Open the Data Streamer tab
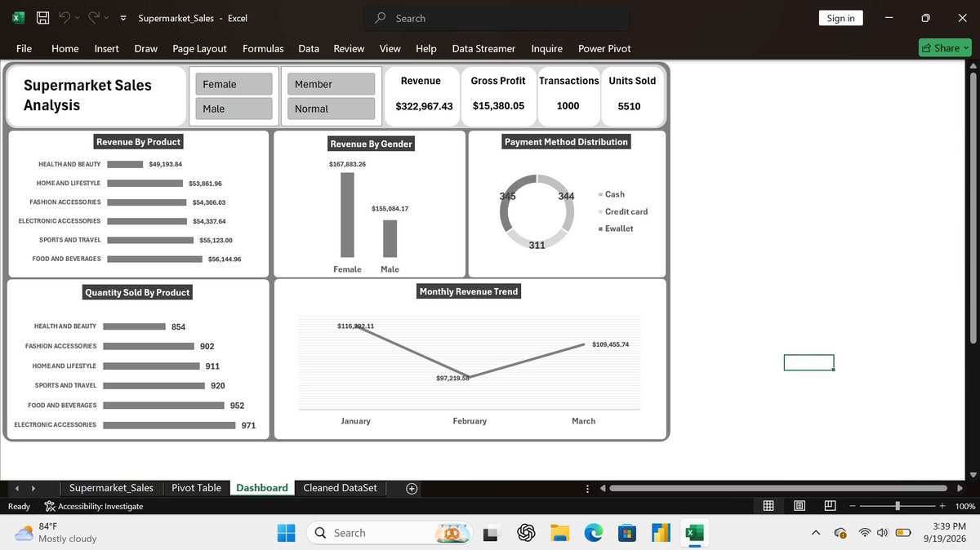The width and height of the screenshot is (980, 550). [x=483, y=48]
